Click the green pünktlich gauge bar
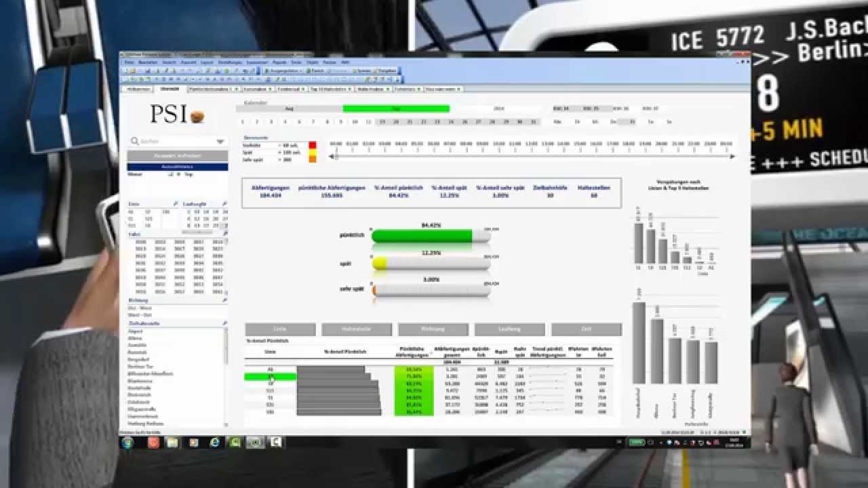 422,236
